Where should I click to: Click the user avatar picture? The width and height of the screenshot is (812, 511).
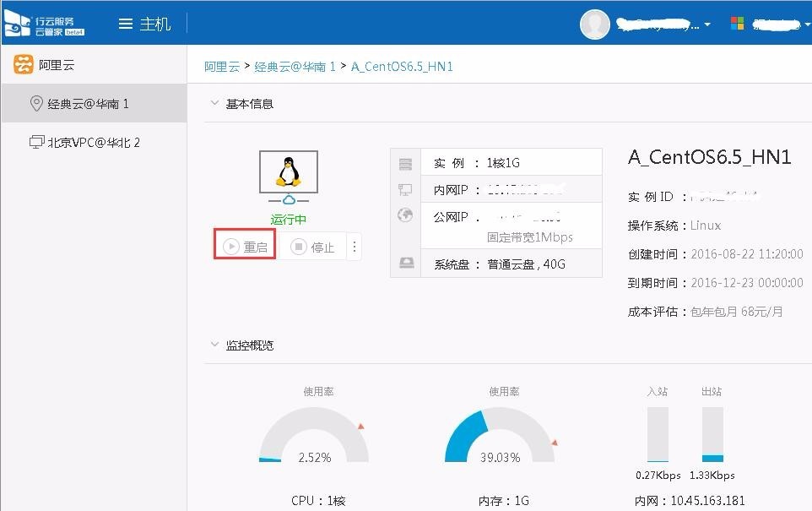(594, 24)
